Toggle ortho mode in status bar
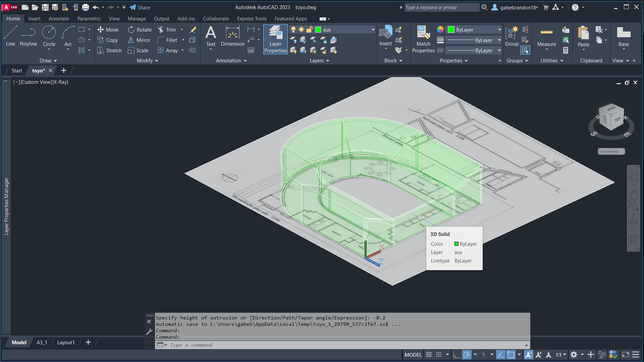Screen dimensions: 644x362 click(x=456, y=355)
